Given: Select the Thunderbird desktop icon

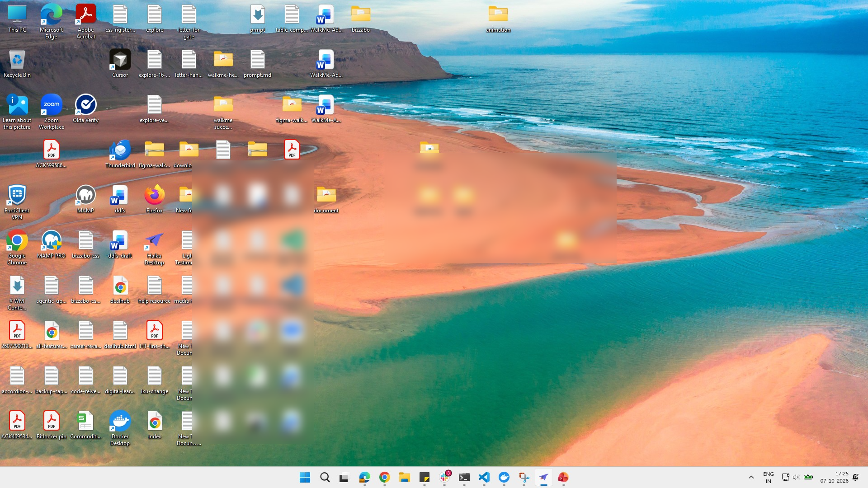Looking at the screenshot, I should pos(120,154).
